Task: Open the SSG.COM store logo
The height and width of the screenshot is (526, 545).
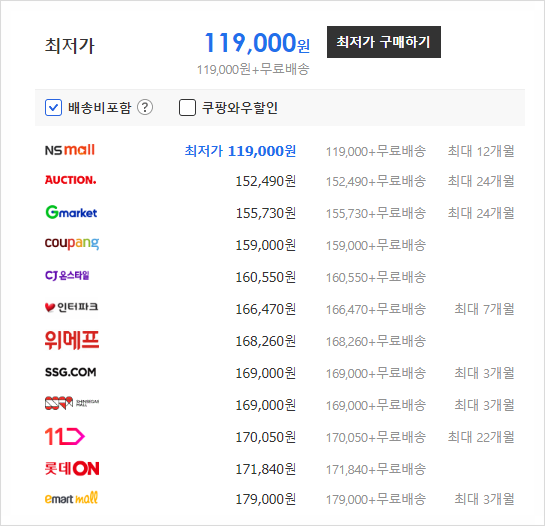Action: (71, 372)
